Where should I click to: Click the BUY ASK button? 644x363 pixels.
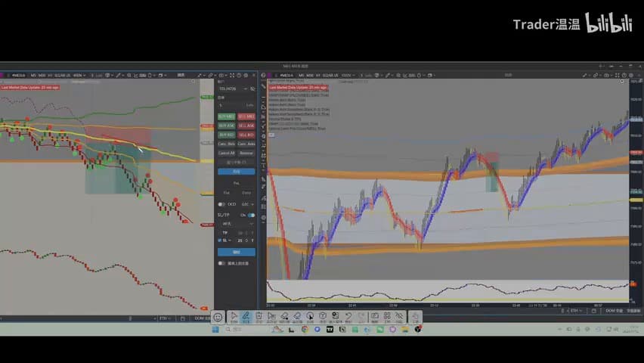[226, 126]
